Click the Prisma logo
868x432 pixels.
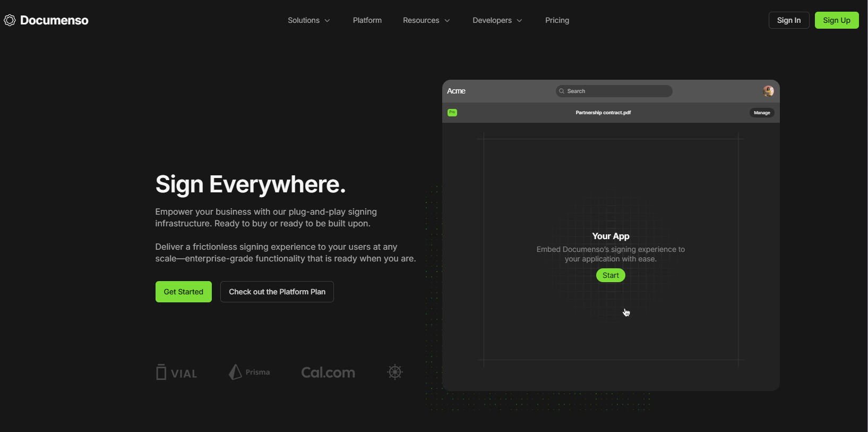[250, 372]
